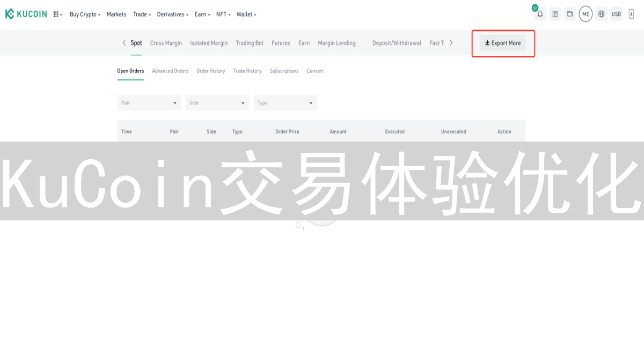
Task: Open the Order History sub-tab
Action: point(211,71)
